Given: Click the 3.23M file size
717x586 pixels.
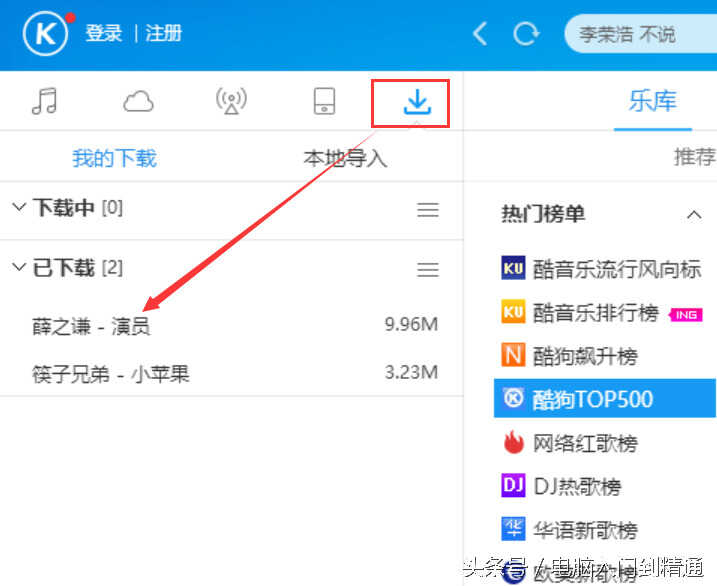Looking at the screenshot, I should tap(411, 372).
